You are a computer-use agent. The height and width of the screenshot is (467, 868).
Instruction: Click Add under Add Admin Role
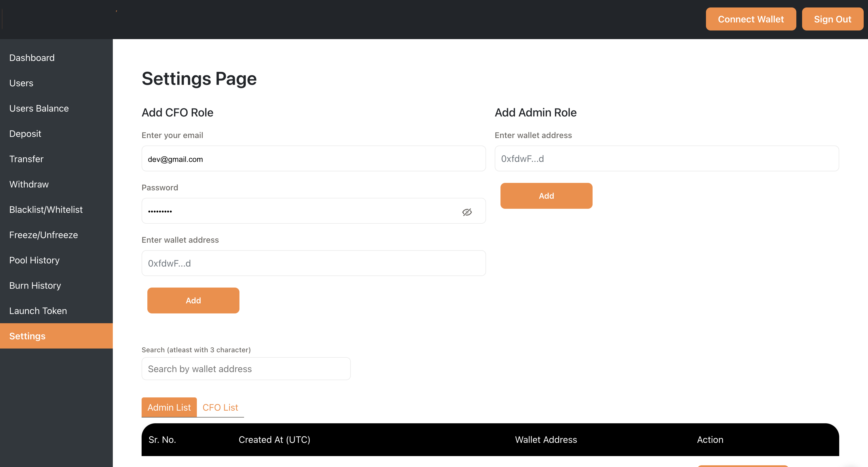coord(546,196)
